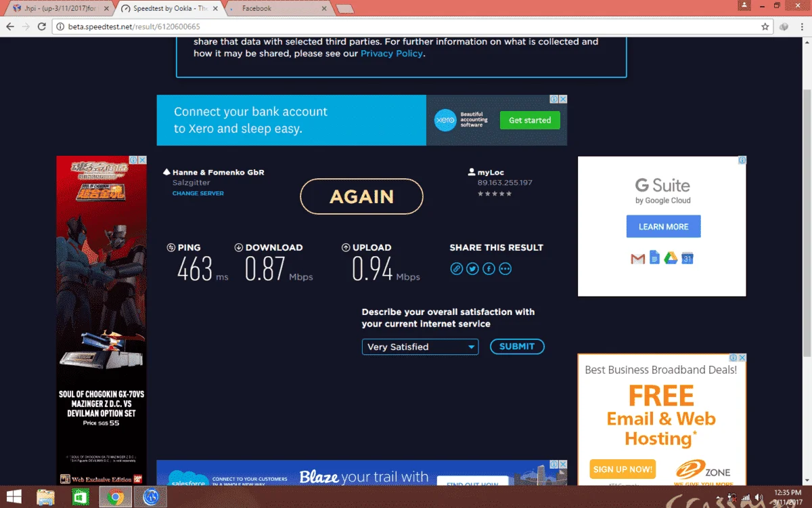This screenshot has height=508, width=812.
Task: Click the browser forward arrow
Action: (x=26, y=27)
